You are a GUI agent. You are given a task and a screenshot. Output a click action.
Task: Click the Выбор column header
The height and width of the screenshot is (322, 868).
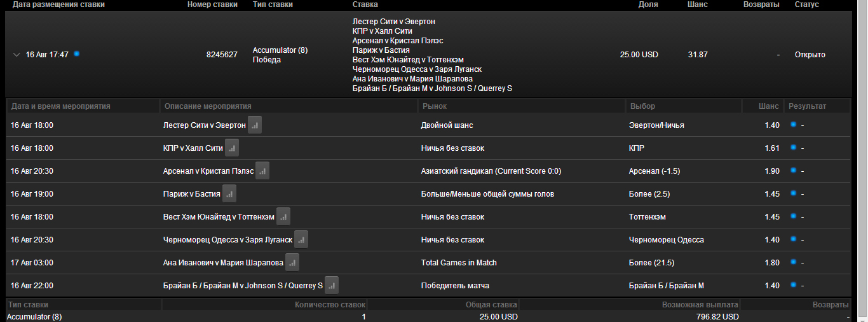(x=642, y=106)
